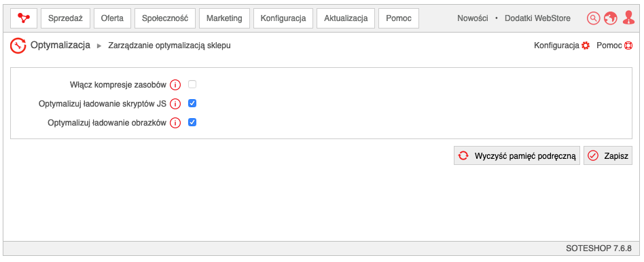The width and height of the screenshot is (644, 262).
Task: Open the Konfiguracja top menu
Action: [283, 18]
